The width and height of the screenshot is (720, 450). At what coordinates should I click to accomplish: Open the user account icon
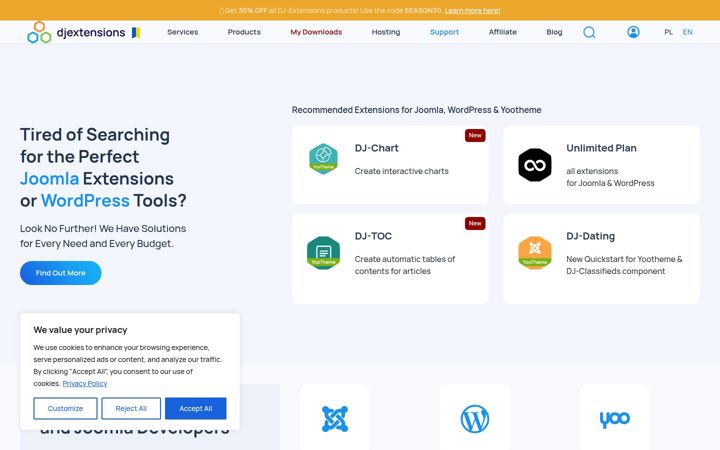[633, 32]
